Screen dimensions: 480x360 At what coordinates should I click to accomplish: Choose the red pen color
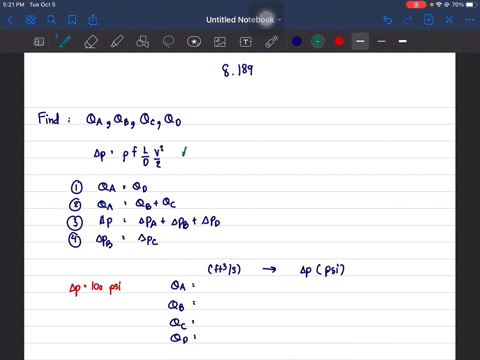click(339, 41)
